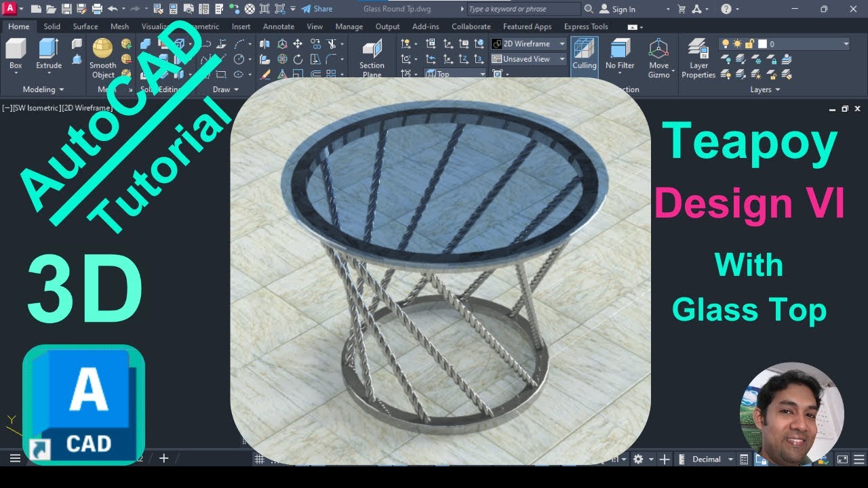Click the 3D Rotate gizmo icon
This screenshot has width=868, height=488.
[281, 59]
